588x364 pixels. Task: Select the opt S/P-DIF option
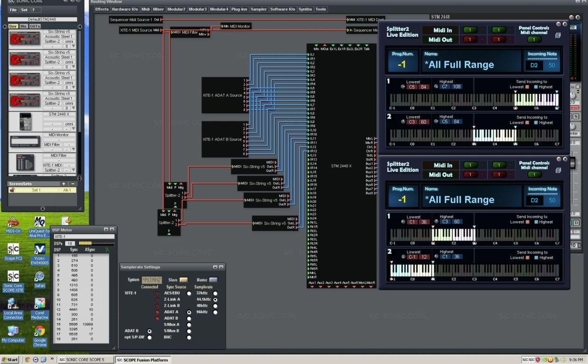point(149,337)
